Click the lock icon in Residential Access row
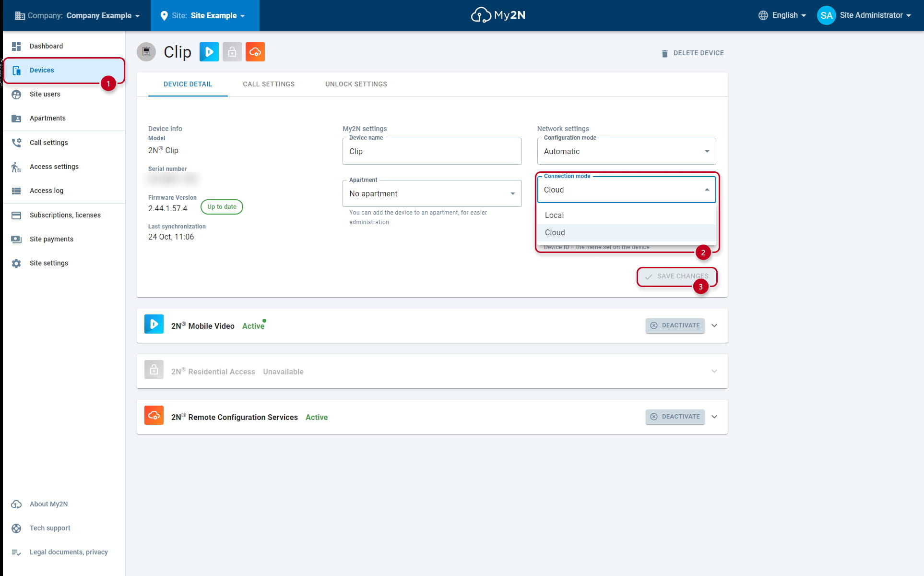Screen dimensions: 924x576 point(154,370)
